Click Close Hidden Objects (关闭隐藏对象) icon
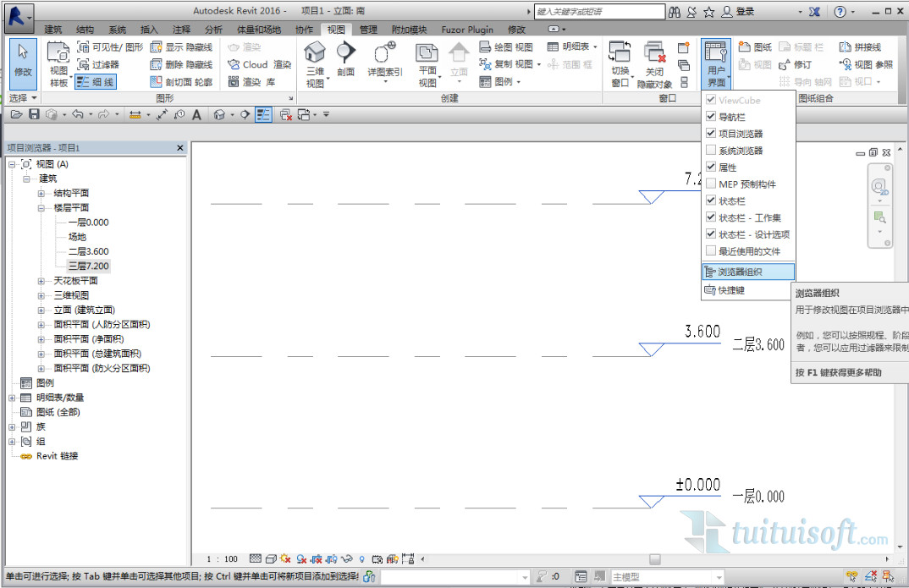 [x=654, y=55]
